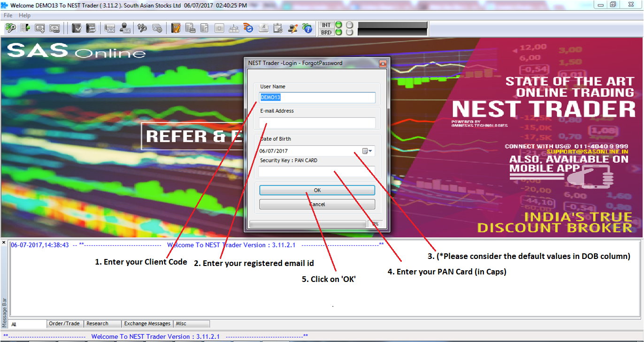Screen dimensions: 644x342
Task: Click the green BRD status light
Action: [338, 32]
